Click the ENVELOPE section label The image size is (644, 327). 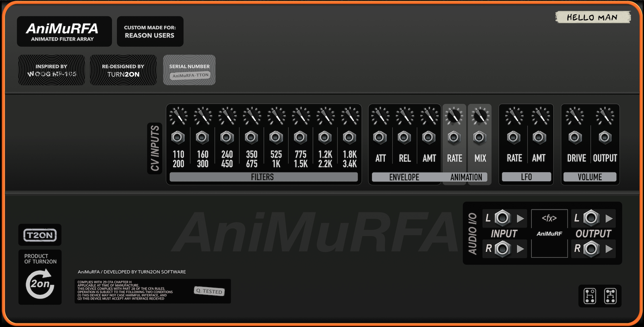(404, 177)
